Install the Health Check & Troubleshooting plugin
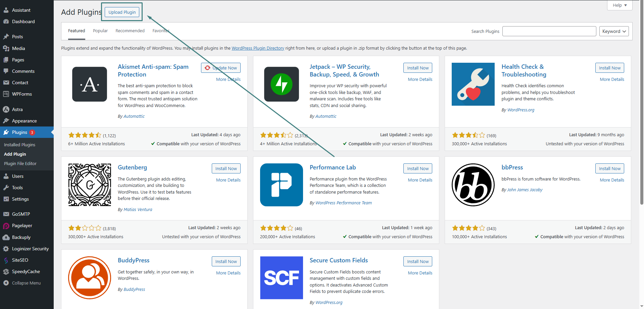The height and width of the screenshot is (309, 644). click(610, 68)
